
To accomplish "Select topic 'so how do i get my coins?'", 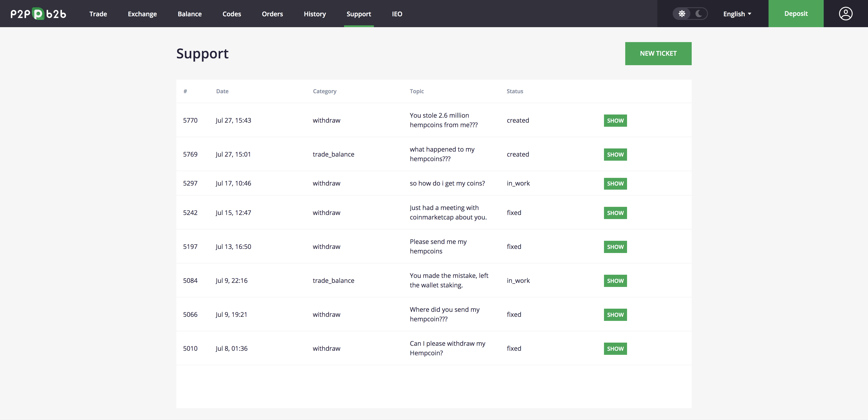I will tap(447, 183).
